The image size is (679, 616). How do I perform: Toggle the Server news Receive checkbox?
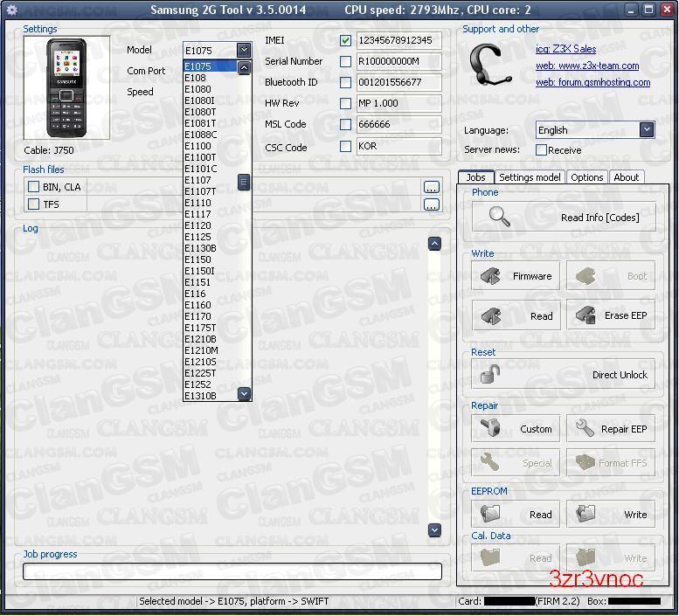click(541, 149)
